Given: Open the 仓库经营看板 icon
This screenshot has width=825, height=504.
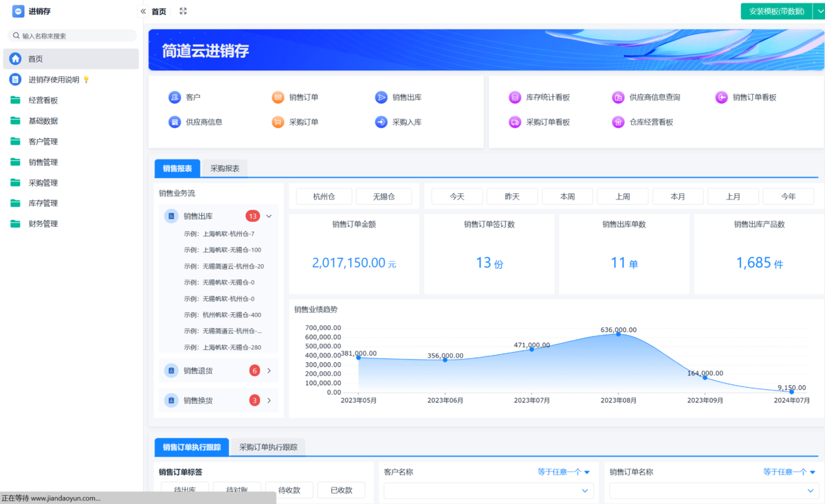Looking at the screenshot, I should point(618,122).
